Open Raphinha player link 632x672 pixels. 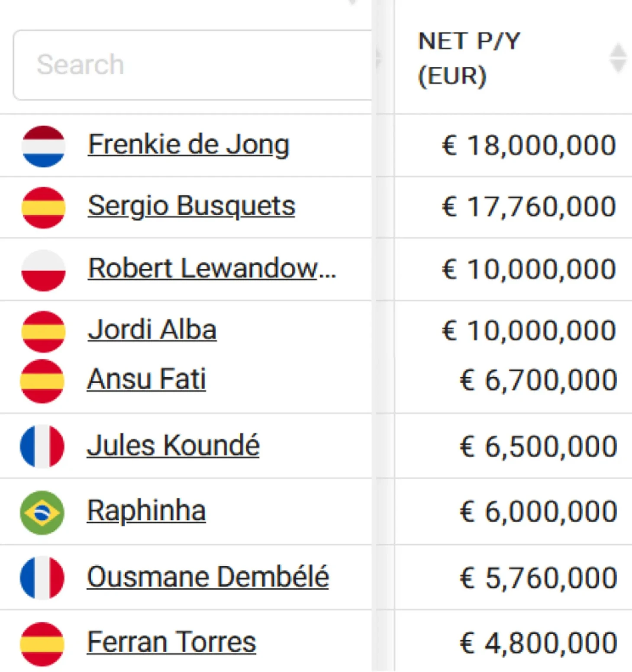pyautogui.click(x=146, y=511)
